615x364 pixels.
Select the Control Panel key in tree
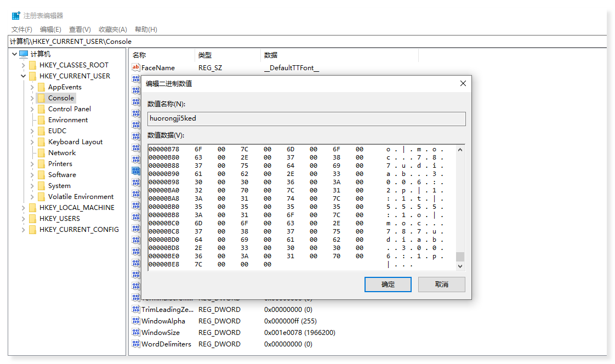click(x=69, y=109)
